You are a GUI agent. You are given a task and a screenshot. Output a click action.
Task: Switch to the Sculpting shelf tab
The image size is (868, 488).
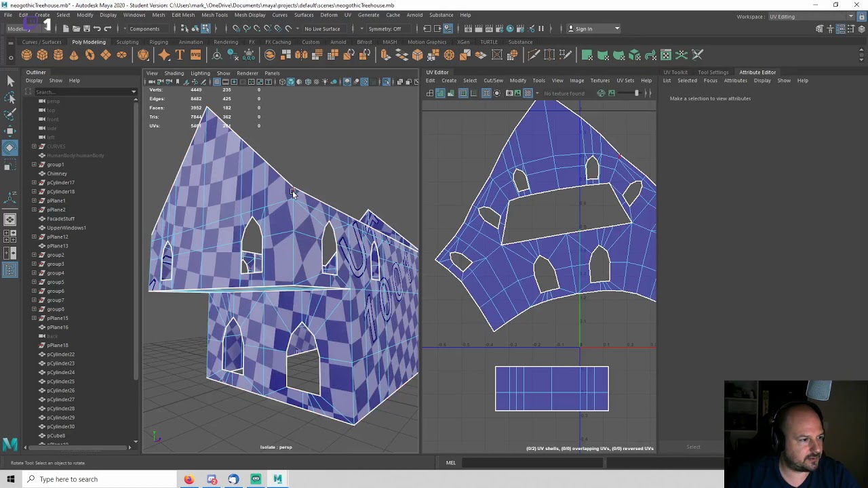[127, 42]
